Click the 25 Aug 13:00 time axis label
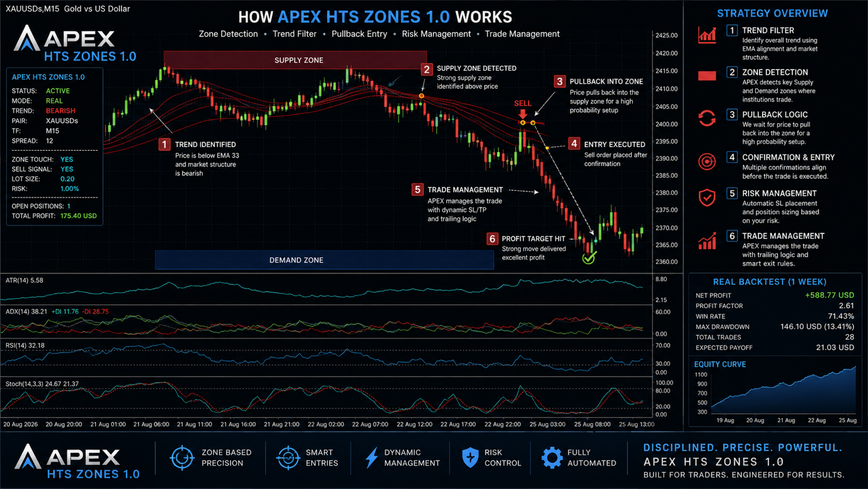This screenshot has width=868, height=489. (x=636, y=424)
